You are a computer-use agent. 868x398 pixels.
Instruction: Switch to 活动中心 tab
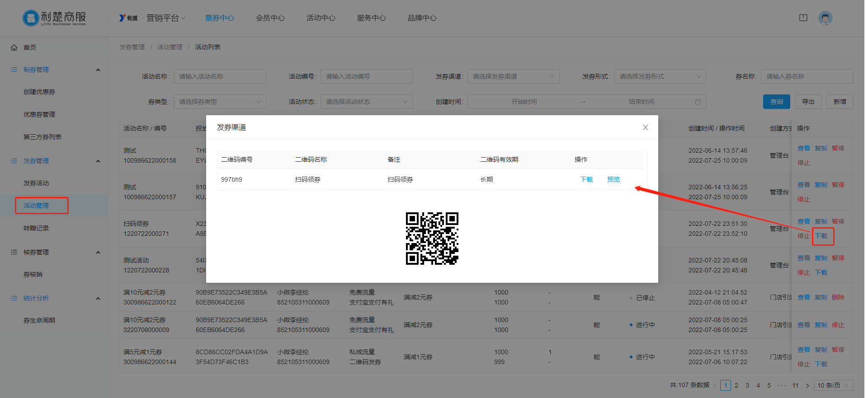pos(321,18)
